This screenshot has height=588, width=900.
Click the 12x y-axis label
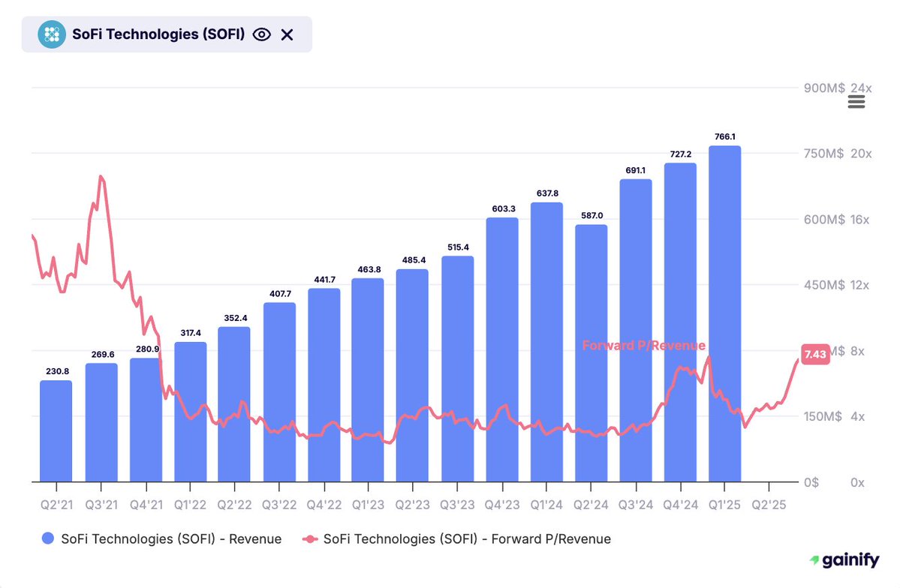pyautogui.click(x=859, y=284)
